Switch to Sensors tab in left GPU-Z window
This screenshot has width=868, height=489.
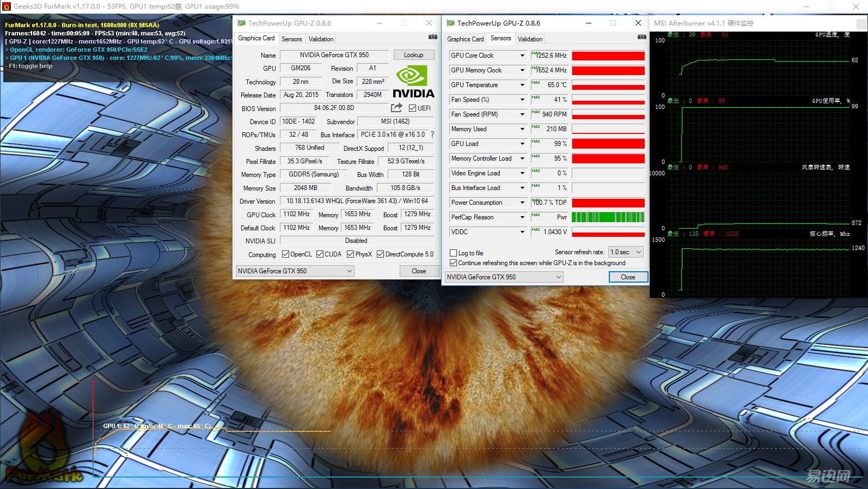click(291, 39)
